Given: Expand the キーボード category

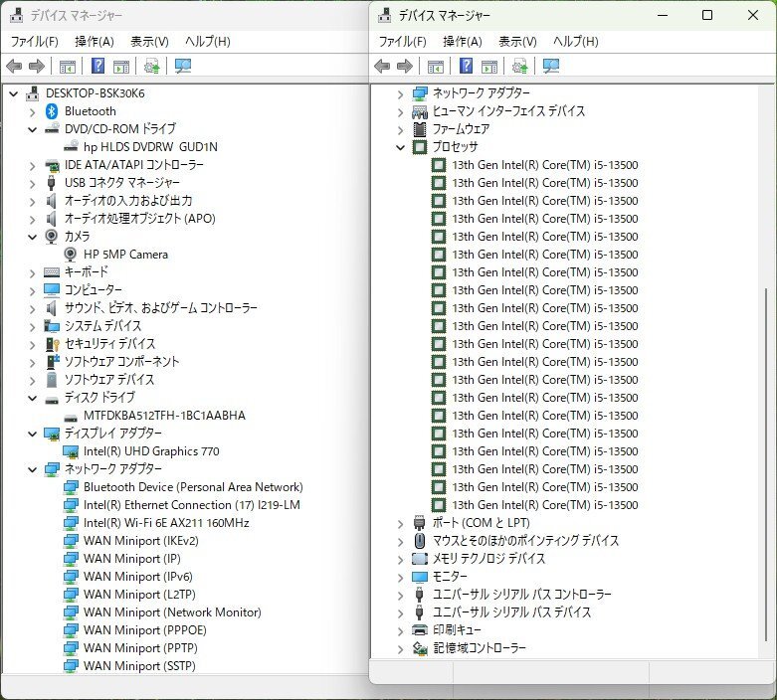Looking at the screenshot, I should (x=33, y=272).
